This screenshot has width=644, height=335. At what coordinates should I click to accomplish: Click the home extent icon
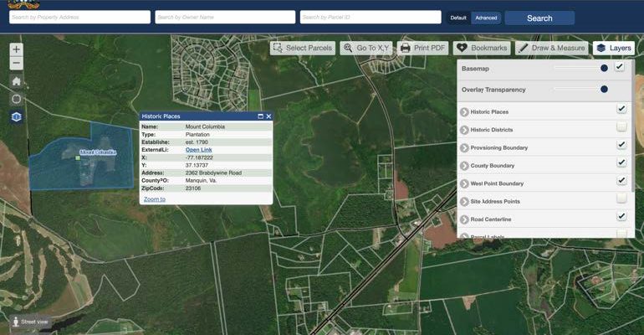point(16,81)
